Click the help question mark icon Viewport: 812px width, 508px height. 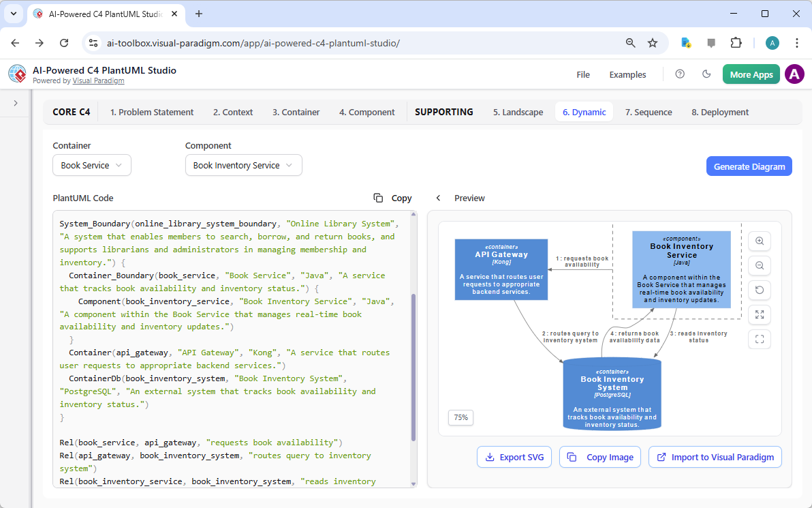click(680, 74)
